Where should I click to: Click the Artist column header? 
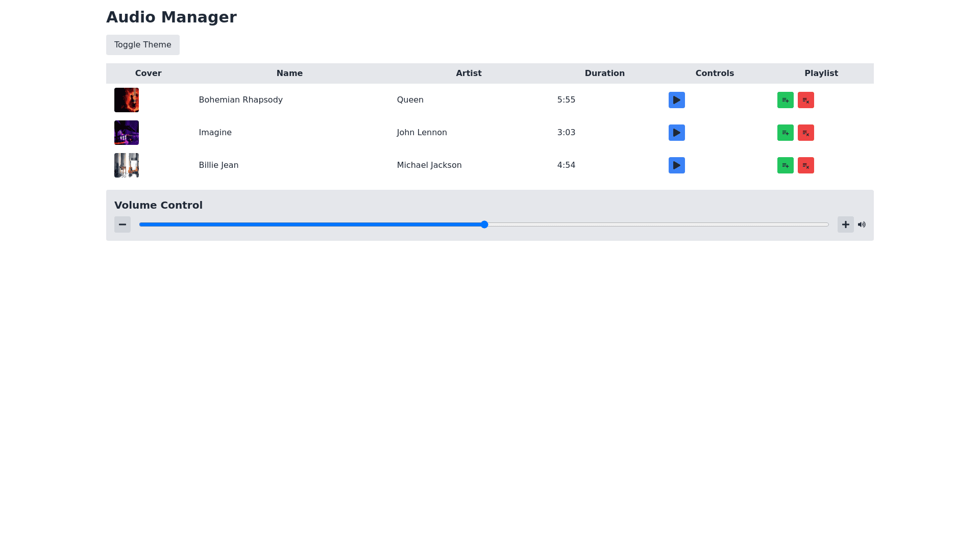tap(469, 73)
